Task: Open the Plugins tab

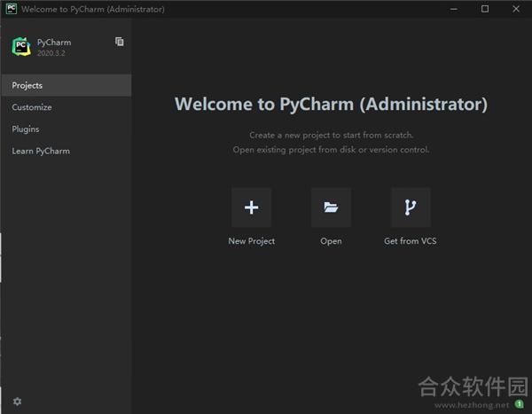Action: (x=66, y=129)
